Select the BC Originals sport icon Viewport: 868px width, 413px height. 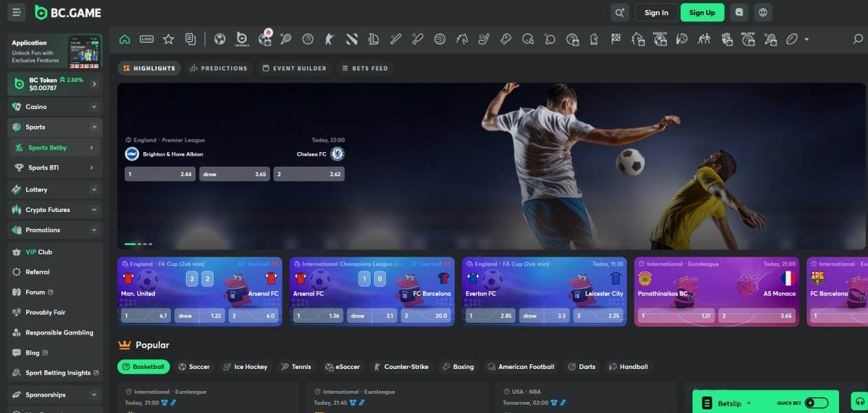[242, 39]
